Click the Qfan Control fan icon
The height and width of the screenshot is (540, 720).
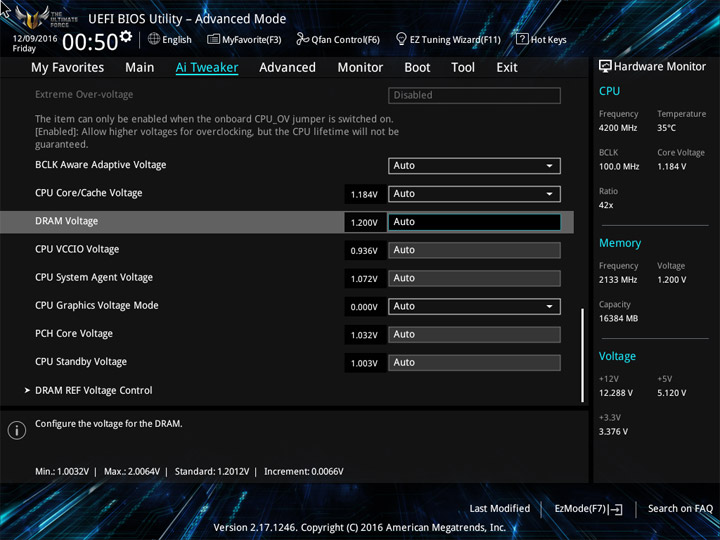point(302,39)
